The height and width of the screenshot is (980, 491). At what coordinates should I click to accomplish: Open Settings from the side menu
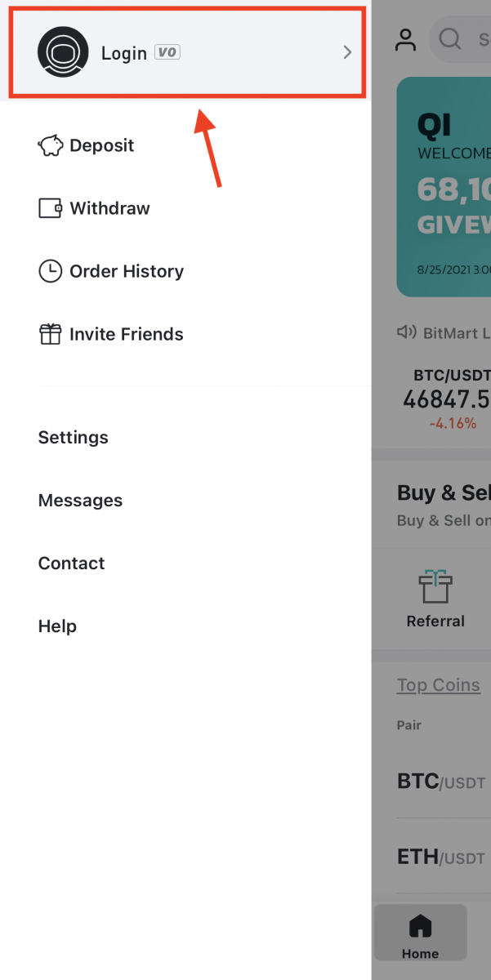point(74,438)
